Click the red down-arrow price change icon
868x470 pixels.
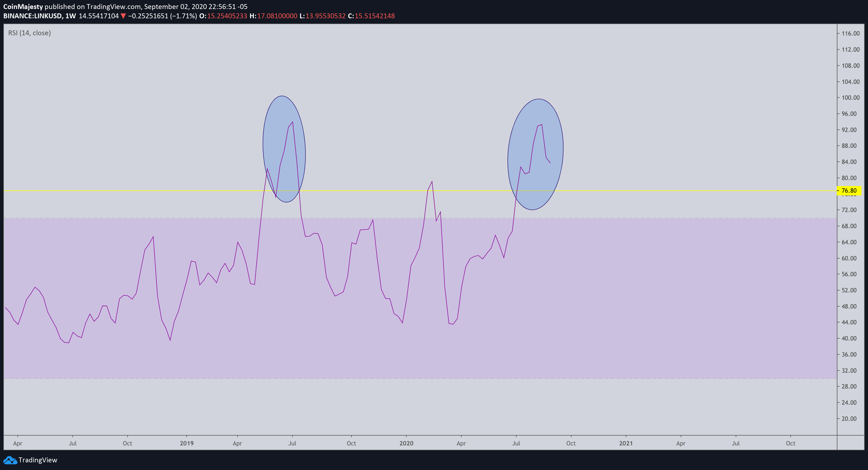pyautogui.click(x=123, y=16)
